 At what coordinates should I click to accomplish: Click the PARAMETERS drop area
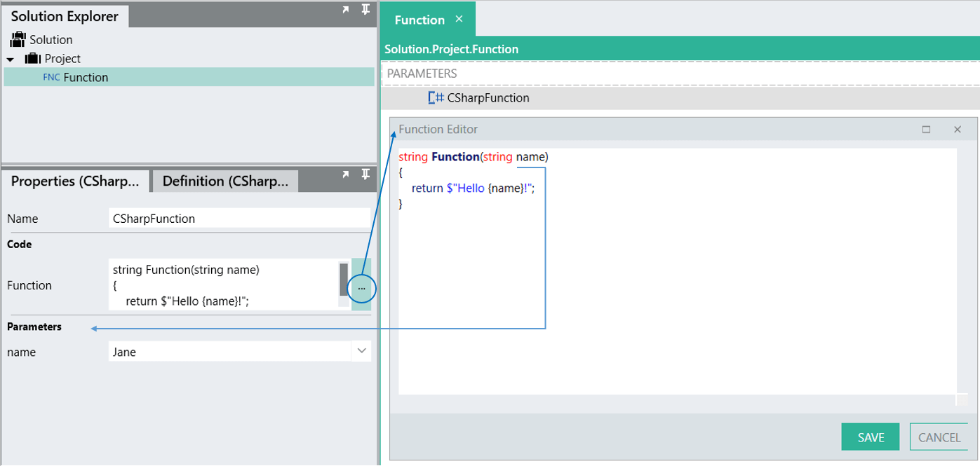[x=679, y=73]
